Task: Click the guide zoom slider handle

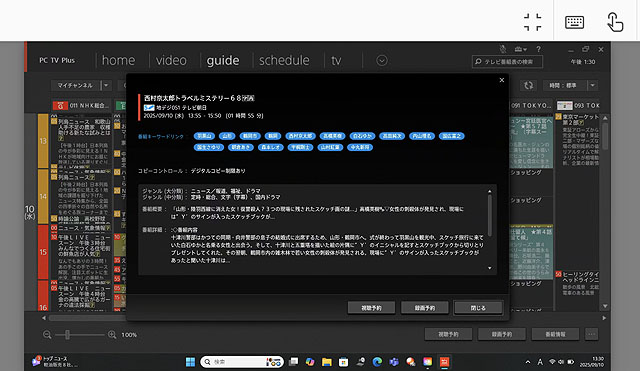Action: click(x=67, y=335)
